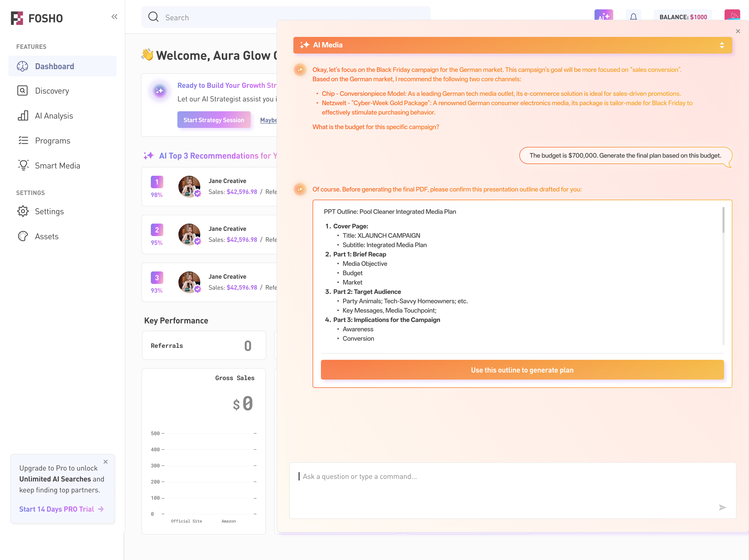Collapse the sidebar with double chevron

[x=114, y=17]
